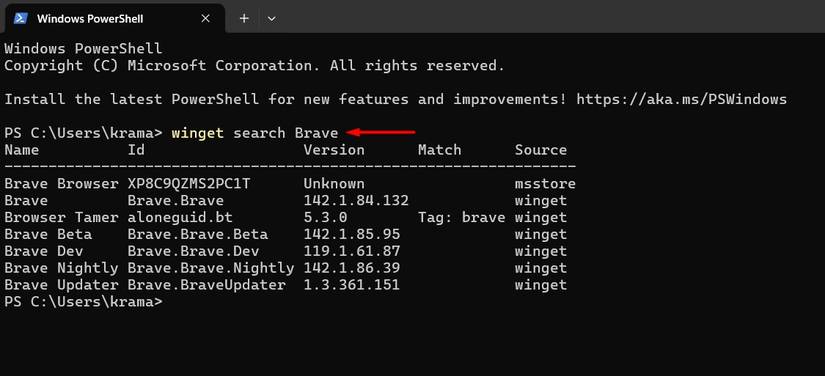The height and width of the screenshot is (376, 825).
Task: Click version '119.1.61.87'
Action: [351, 251]
